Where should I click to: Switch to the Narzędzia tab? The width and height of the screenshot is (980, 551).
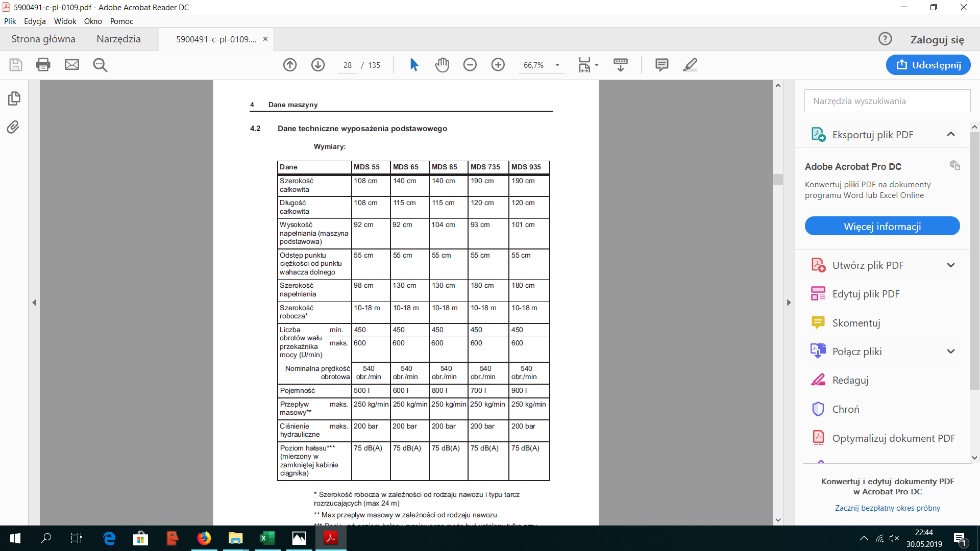tap(118, 39)
